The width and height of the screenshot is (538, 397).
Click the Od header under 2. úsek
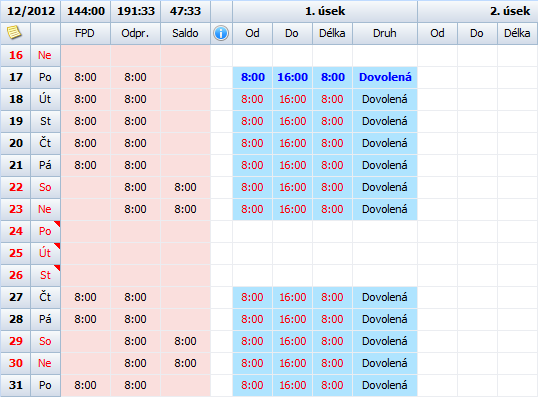pos(437,33)
